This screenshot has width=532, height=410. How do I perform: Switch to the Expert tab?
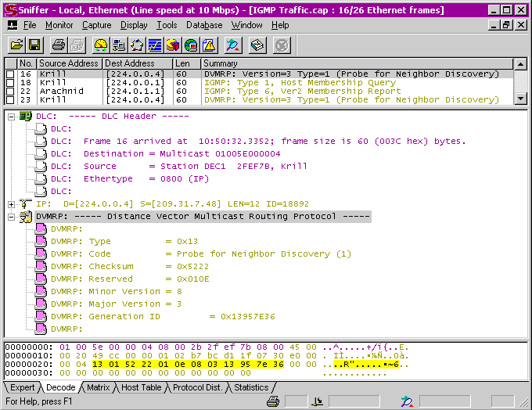pos(22,387)
